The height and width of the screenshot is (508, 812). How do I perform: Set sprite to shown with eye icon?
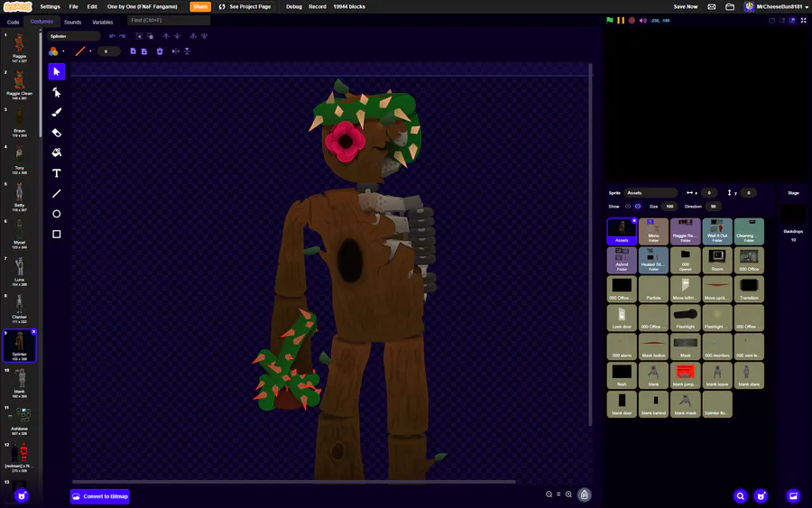tap(628, 206)
